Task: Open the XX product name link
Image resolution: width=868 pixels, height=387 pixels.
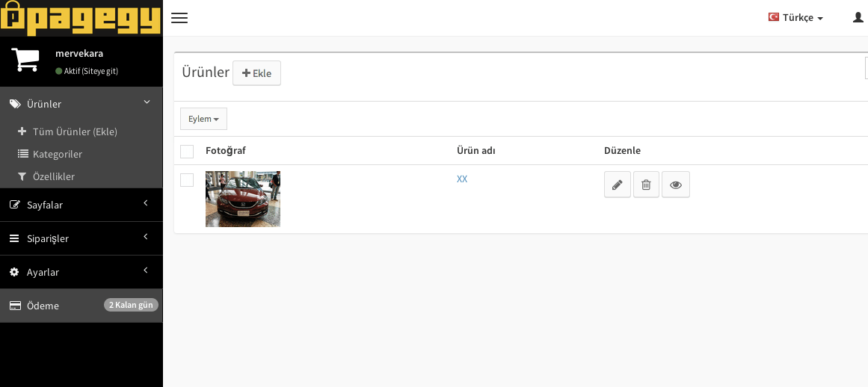Action: point(462,179)
